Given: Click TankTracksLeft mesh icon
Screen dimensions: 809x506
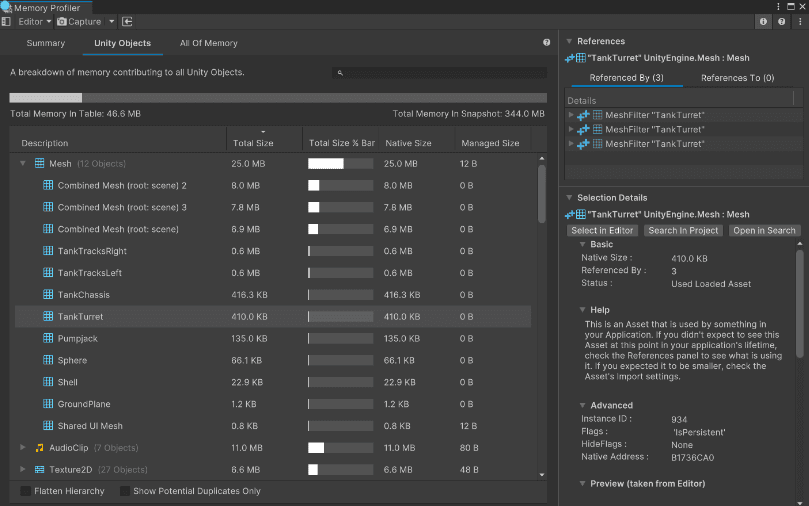Looking at the screenshot, I should click(x=48, y=272).
